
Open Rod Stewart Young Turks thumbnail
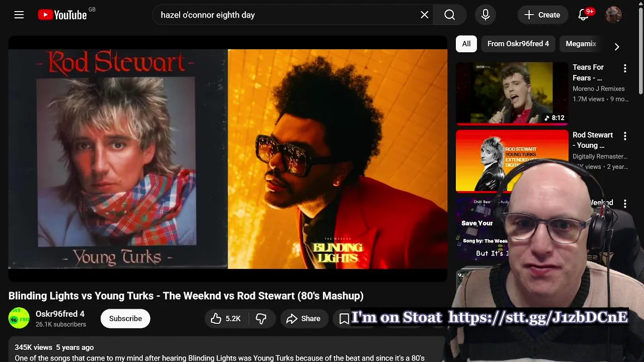[x=512, y=161]
